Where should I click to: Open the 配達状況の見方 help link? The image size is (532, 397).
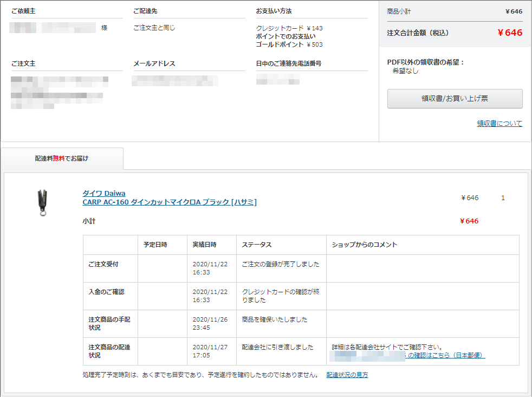[x=347, y=375]
